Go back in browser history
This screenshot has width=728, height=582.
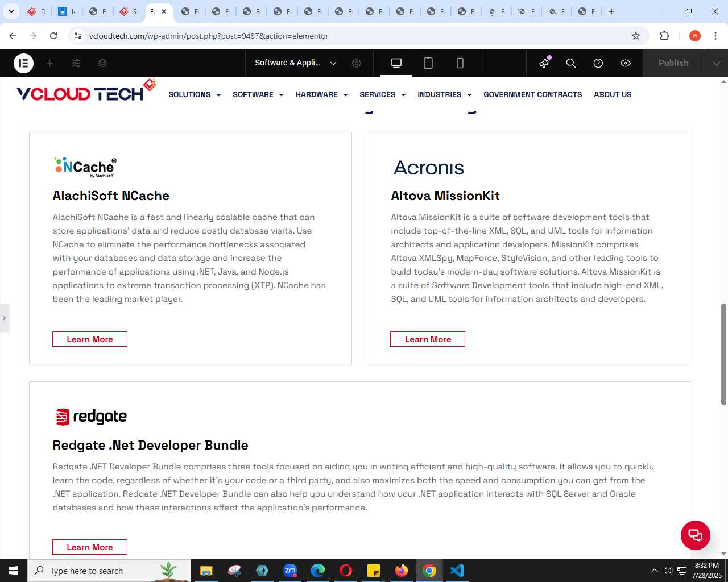pos(13,36)
